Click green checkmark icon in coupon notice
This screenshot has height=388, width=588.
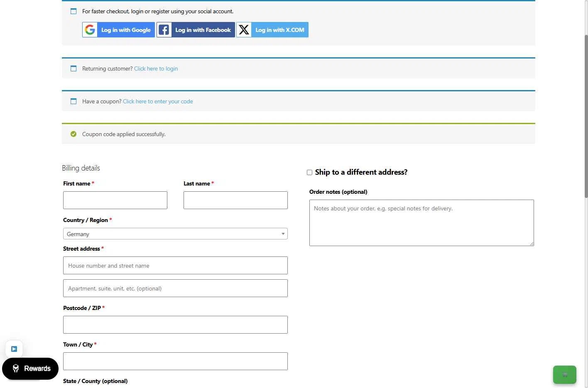[x=73, y=134]
